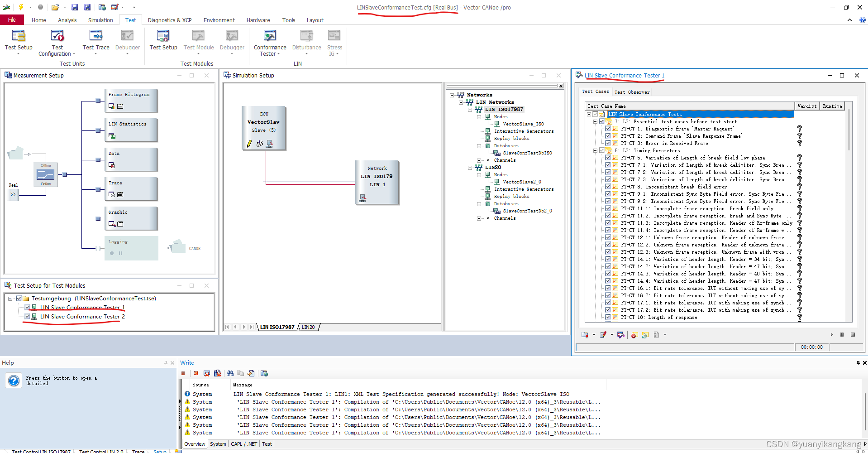Click the pause icon in the Write window toolbar
The height and width of the screenshot is (453, 868).
coord(183,373)
